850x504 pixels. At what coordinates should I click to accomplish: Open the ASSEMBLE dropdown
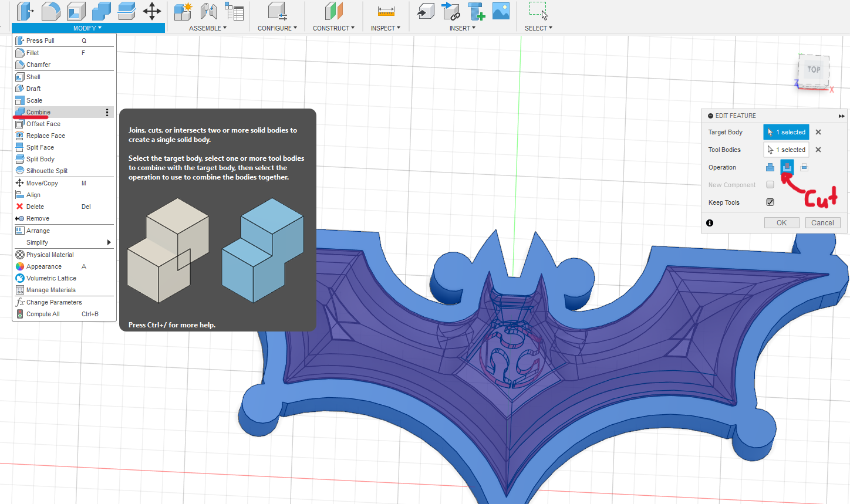(208, 28)
